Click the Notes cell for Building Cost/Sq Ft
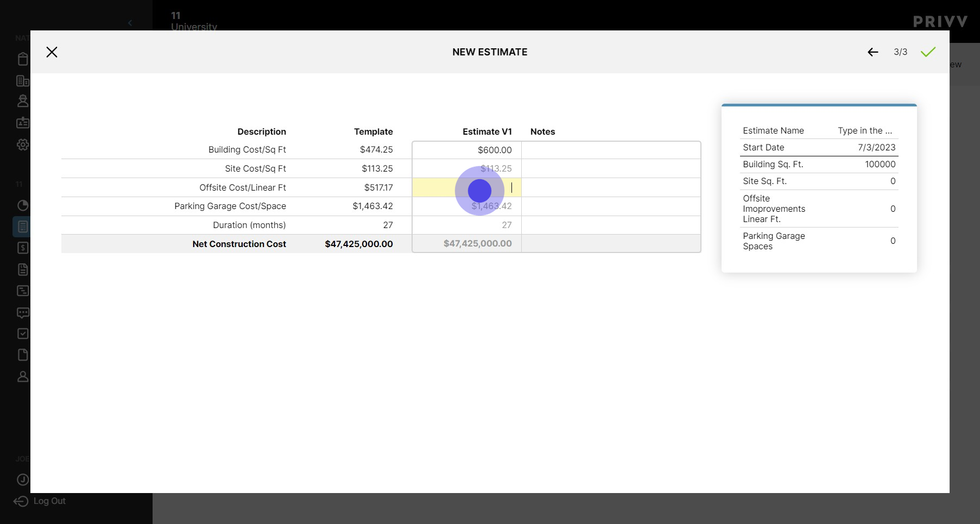This screenshot has width=980, height=524. coord(611,150)
